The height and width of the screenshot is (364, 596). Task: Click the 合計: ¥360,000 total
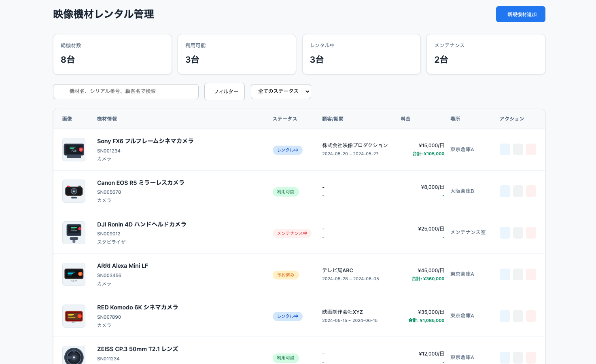point(428,279)
